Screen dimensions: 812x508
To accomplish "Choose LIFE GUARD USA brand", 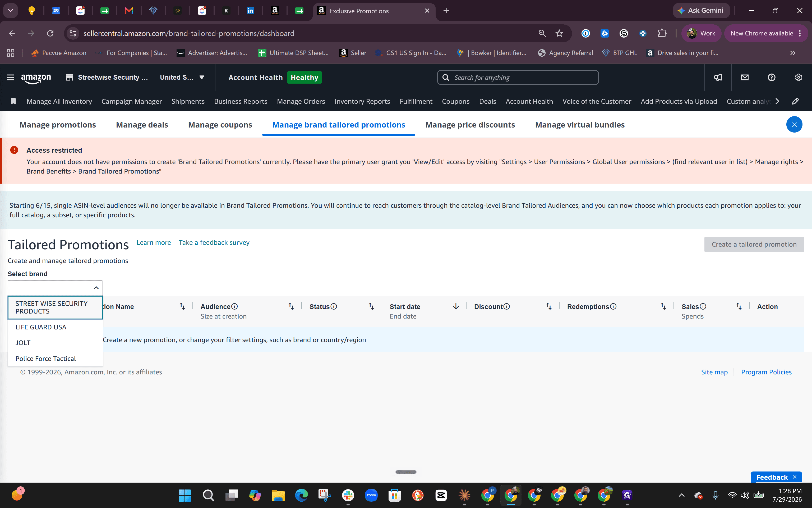I will pyautogui.click(x=55, y=327).
